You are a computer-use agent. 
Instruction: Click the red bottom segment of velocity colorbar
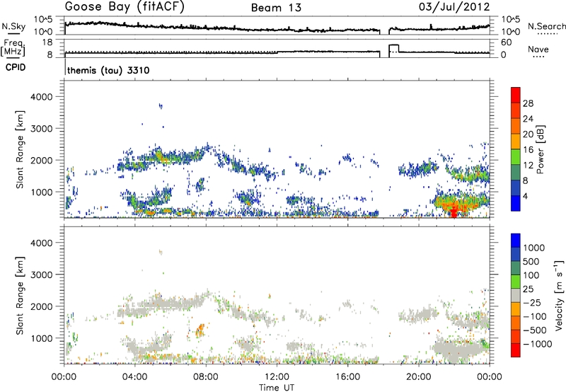516,350
